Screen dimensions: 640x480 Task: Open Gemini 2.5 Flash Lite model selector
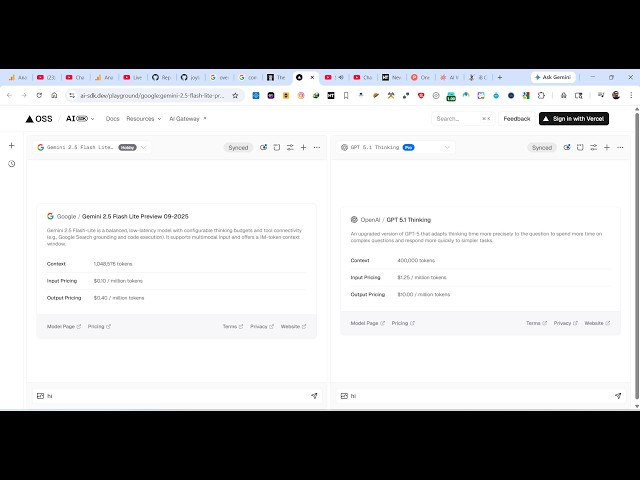coord(92,147)
